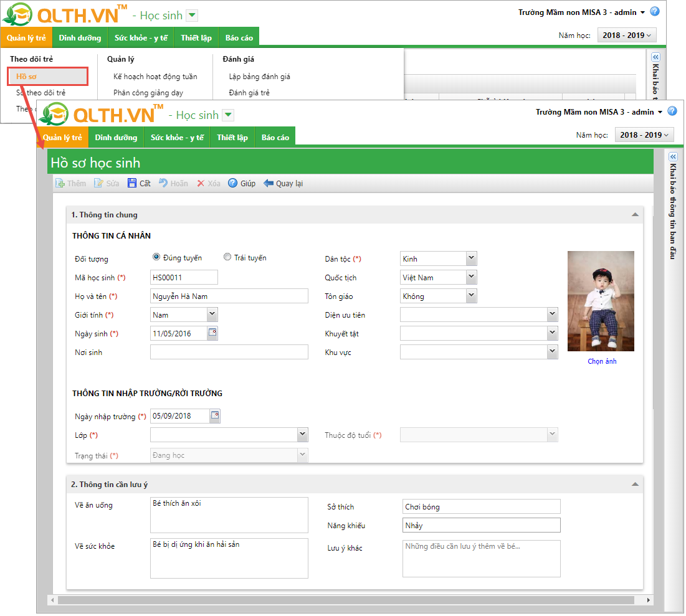Open Quản lý trẻ tab in front window
Viewport: 686px width, 616px height.
pyautogui.click(x=62, y=138)
